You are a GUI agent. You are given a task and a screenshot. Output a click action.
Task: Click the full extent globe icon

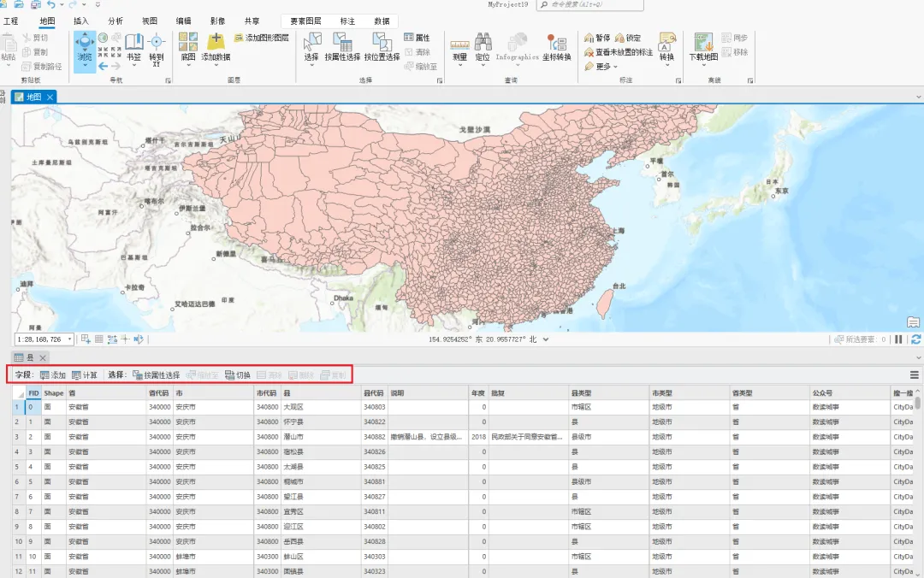tap(104, 38)
